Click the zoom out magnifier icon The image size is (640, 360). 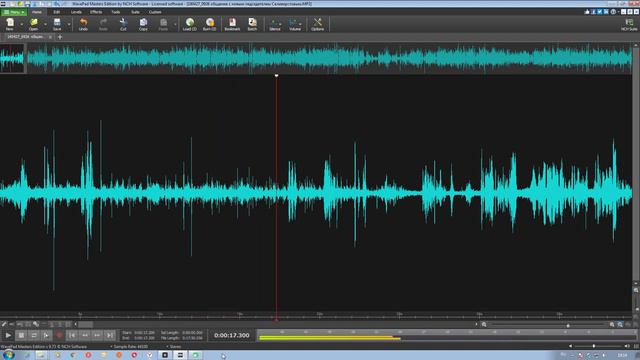484,324
